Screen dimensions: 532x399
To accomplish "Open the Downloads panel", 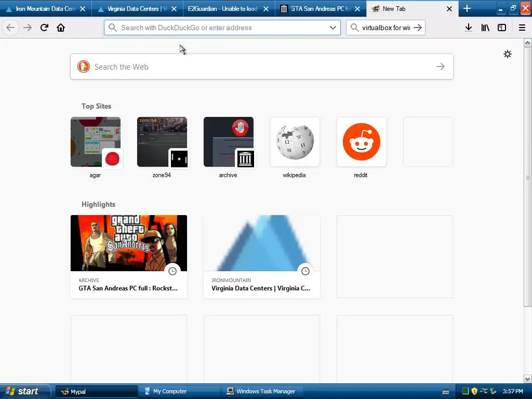I will coord(469,28).
